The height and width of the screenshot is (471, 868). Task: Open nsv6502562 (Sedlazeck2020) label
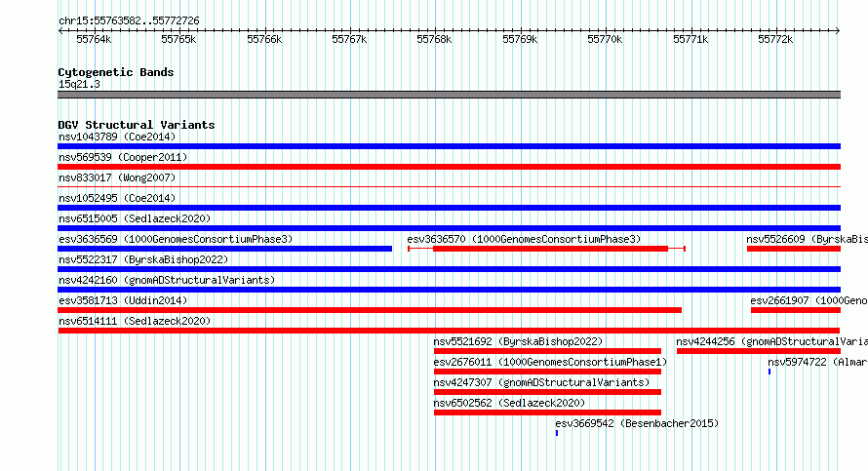point(509,403)
